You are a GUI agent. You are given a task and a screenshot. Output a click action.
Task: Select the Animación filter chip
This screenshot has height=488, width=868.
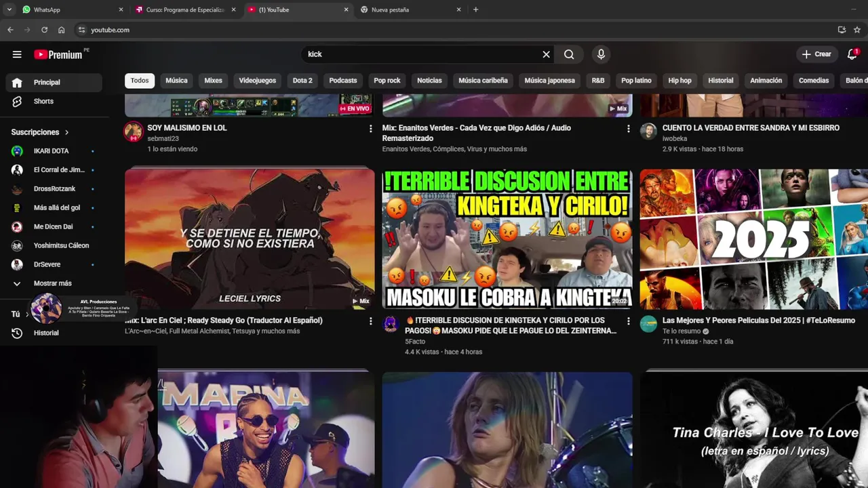coord(766,81)
